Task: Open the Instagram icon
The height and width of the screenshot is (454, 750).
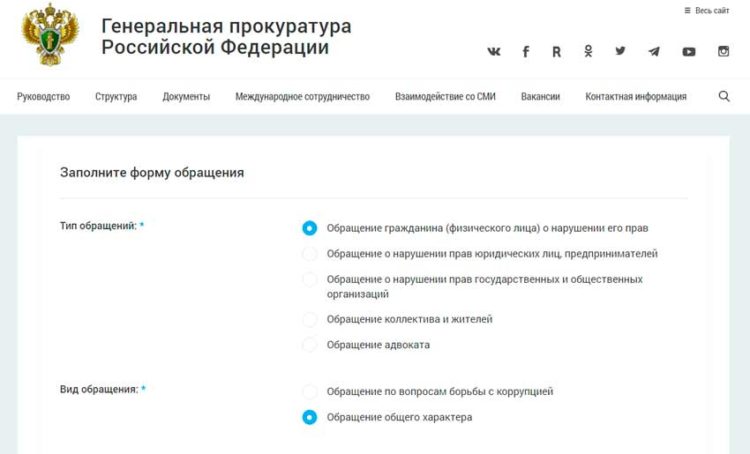Action: 723,51
